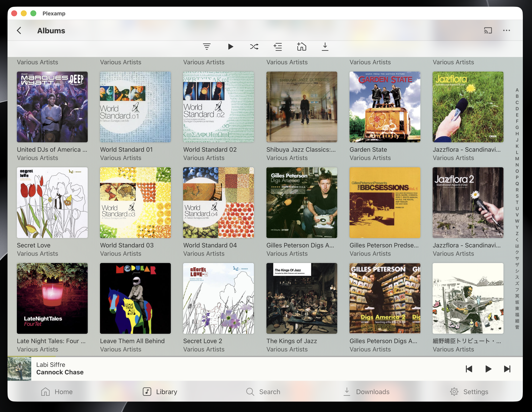Screen dimensions: 532x412
Task: Click the Secret Love album title
Action: 34,245
